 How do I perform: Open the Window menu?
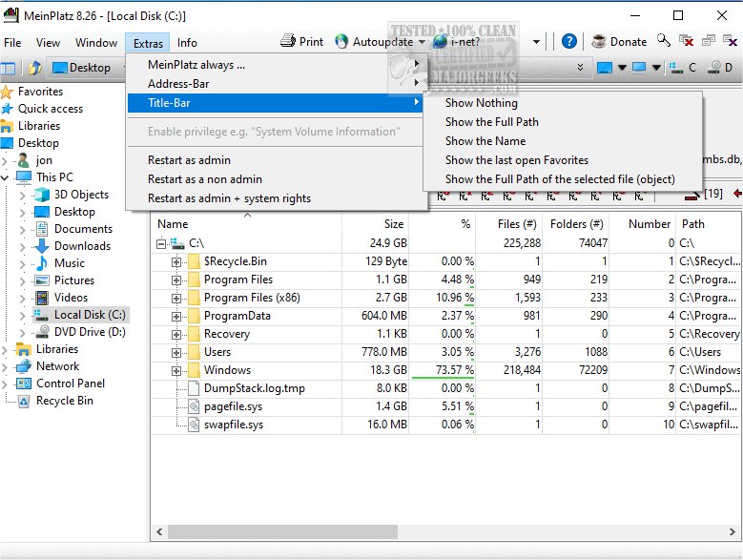(x=95, y=43)
